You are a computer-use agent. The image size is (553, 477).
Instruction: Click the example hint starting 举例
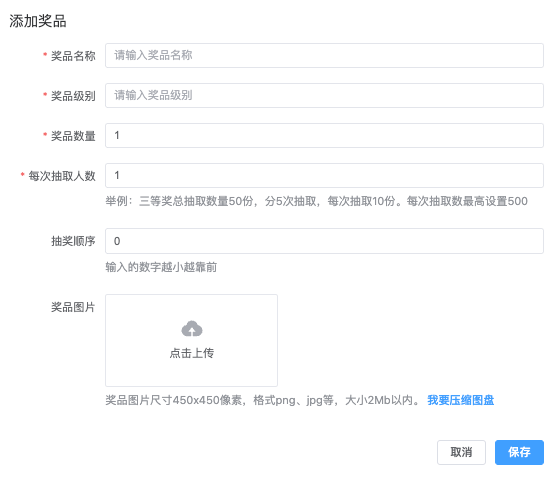316,201
